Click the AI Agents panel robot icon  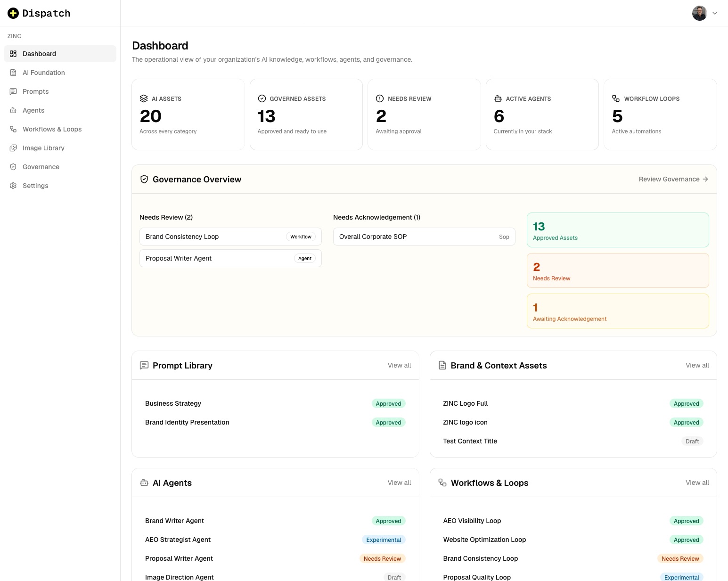coord(144,483)
